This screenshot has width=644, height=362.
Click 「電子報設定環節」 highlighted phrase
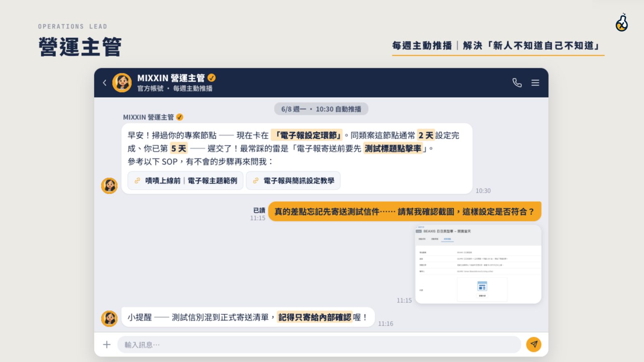tap(308, 135)
